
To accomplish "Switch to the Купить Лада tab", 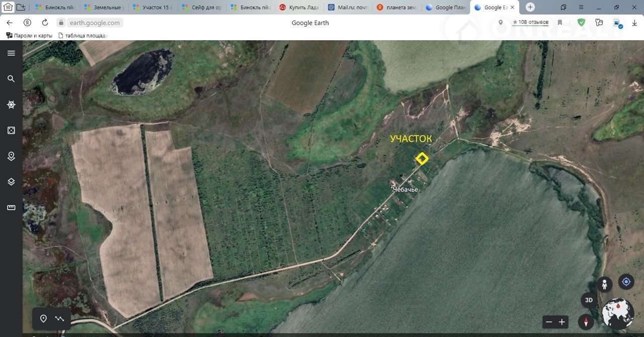I will pos(299,8).
